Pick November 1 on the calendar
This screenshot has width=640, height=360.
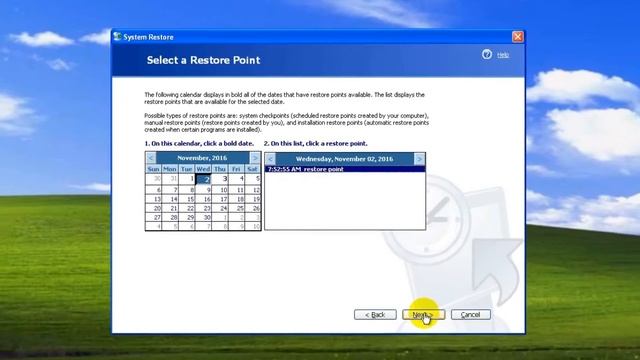coord(187,179)
